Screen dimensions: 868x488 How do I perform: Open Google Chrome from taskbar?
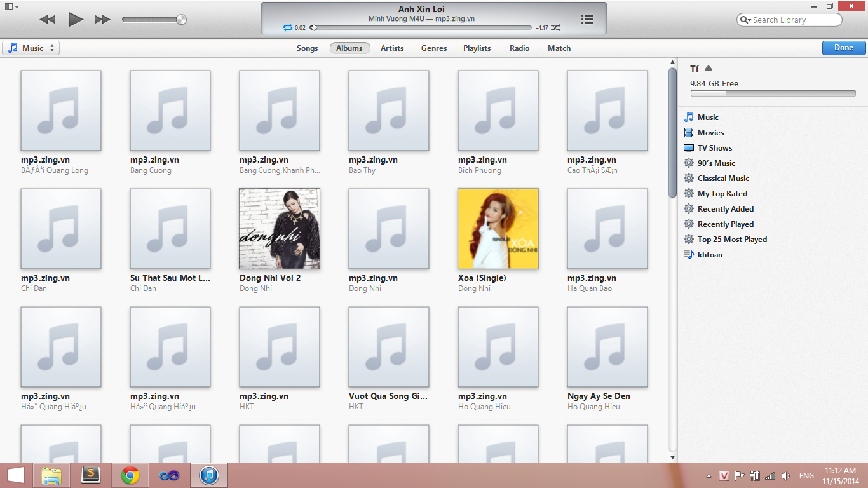(x=130, y=475)
